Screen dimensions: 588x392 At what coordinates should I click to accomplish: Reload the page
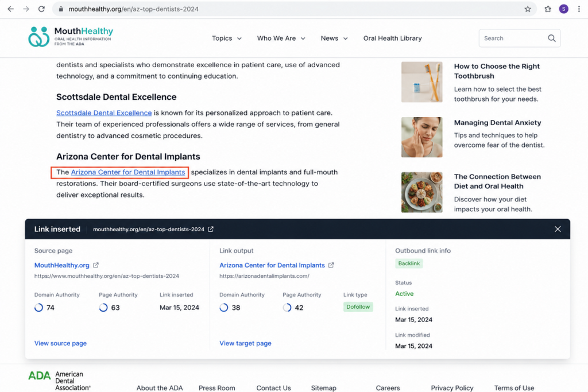[41, 9]
